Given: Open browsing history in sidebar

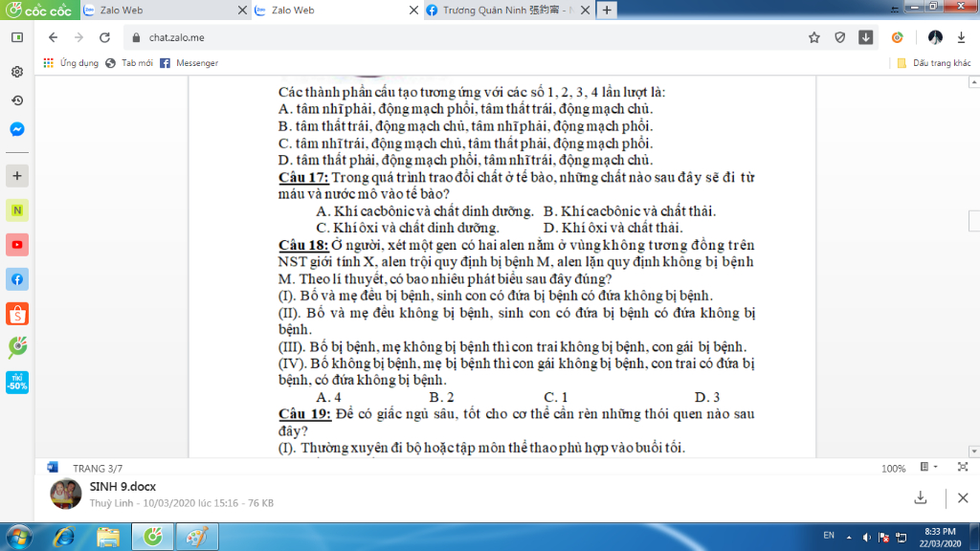Looking at the screenshot, I should point(17,100).
